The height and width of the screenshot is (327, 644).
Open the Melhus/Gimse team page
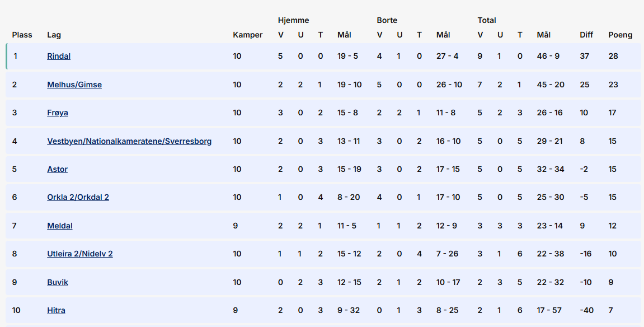click(x=74, y=85)
